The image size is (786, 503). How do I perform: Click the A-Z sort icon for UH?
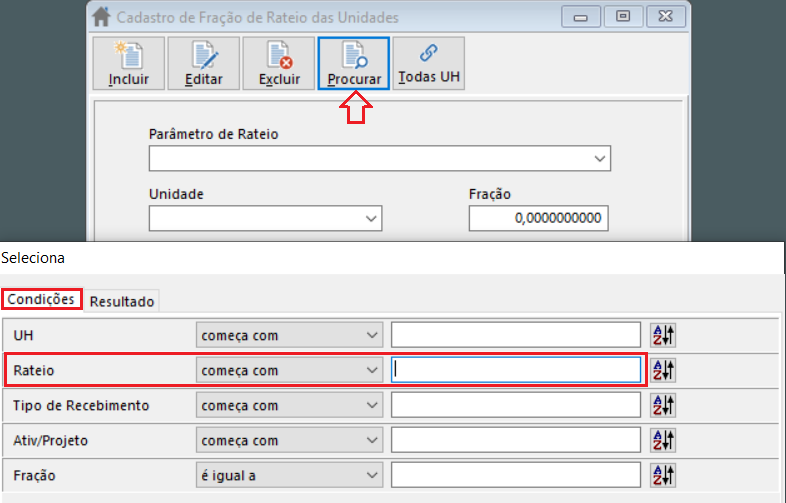663,335
